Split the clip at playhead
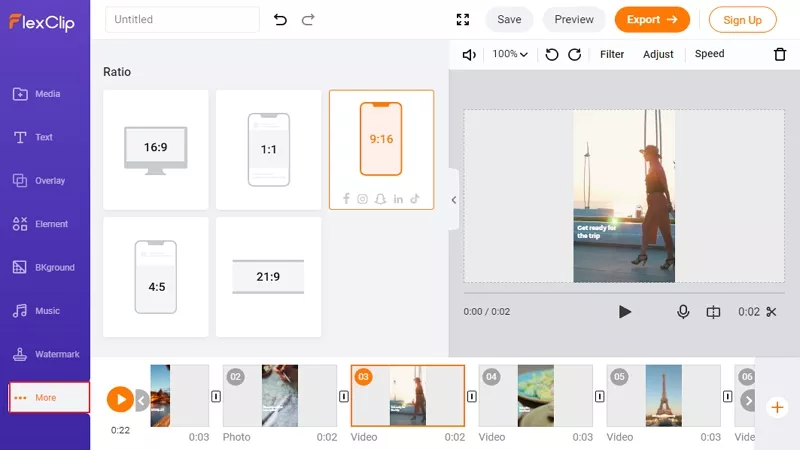 pyautogui.click(x=713, y=312)
